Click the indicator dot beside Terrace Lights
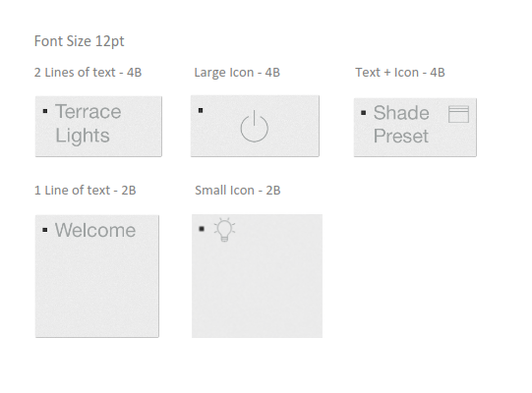 point(45,111)
